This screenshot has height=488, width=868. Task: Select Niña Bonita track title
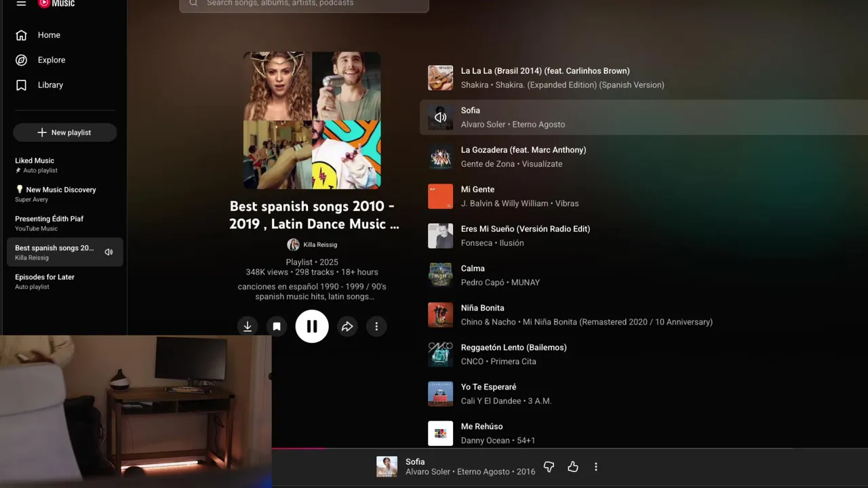click(x=482, y=308)
